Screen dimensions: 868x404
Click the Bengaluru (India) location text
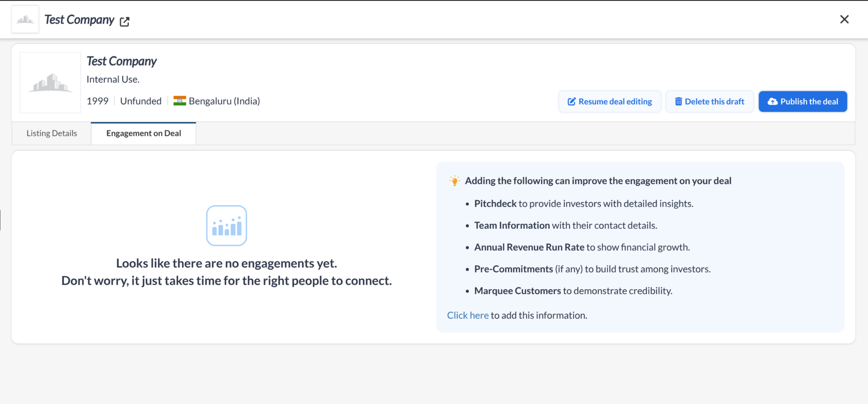coord(224,101)
